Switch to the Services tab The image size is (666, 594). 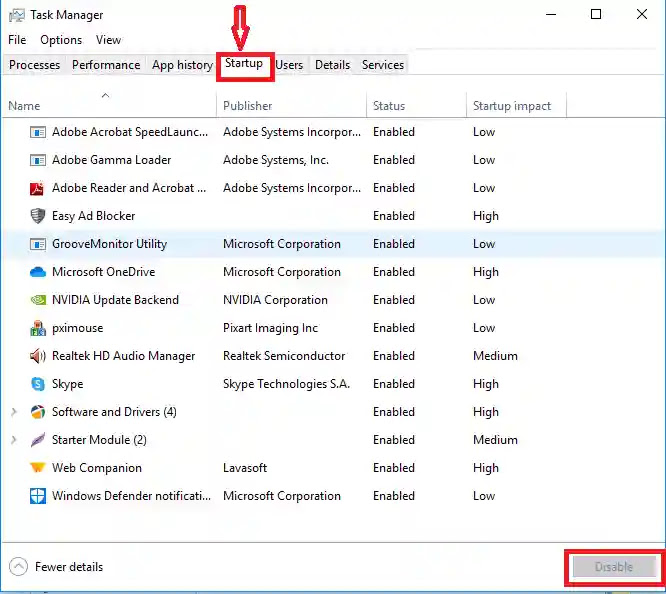tap(383, 65)
